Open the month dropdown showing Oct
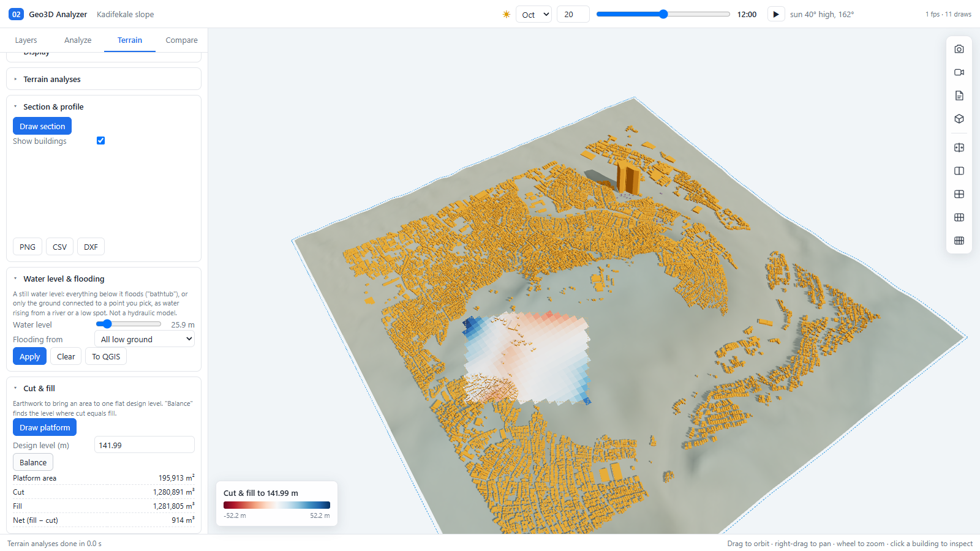The height and width of the screenshot is (551, 980). click(x=534, y=14)
